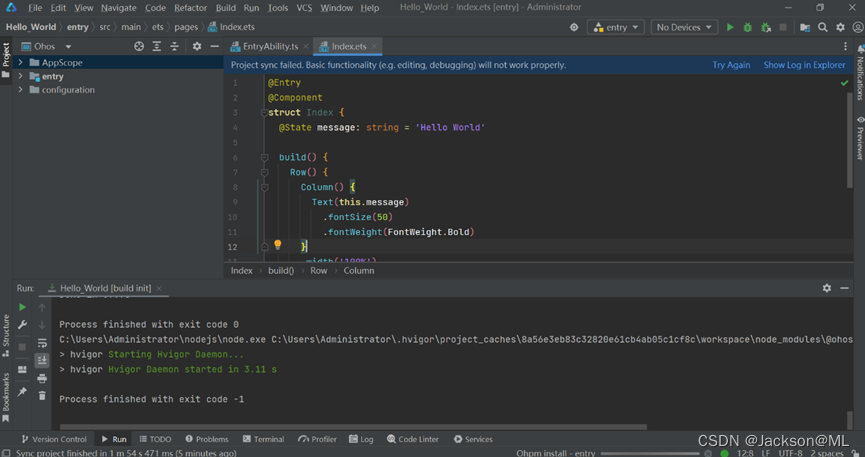Click the layout icon in Run panel
The height and width of the screenshot is (457, 865).
click(22, 369)
